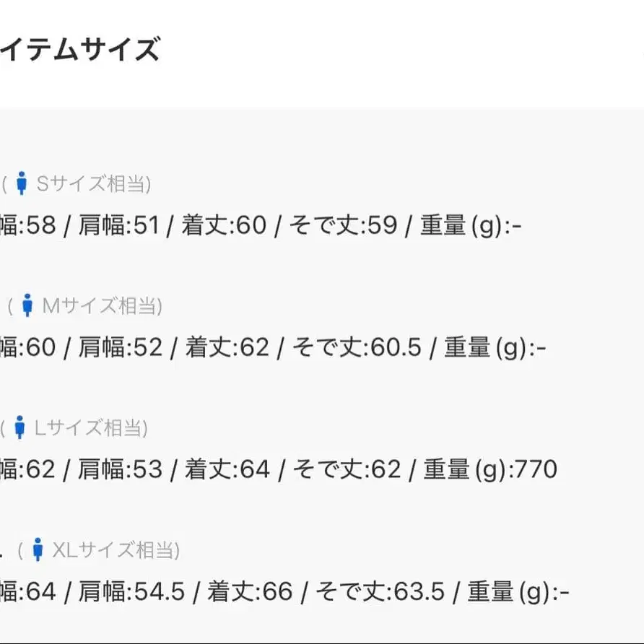Click the person icon beside XLサイズ相当
Screen dimensions: 644x644
38,550
